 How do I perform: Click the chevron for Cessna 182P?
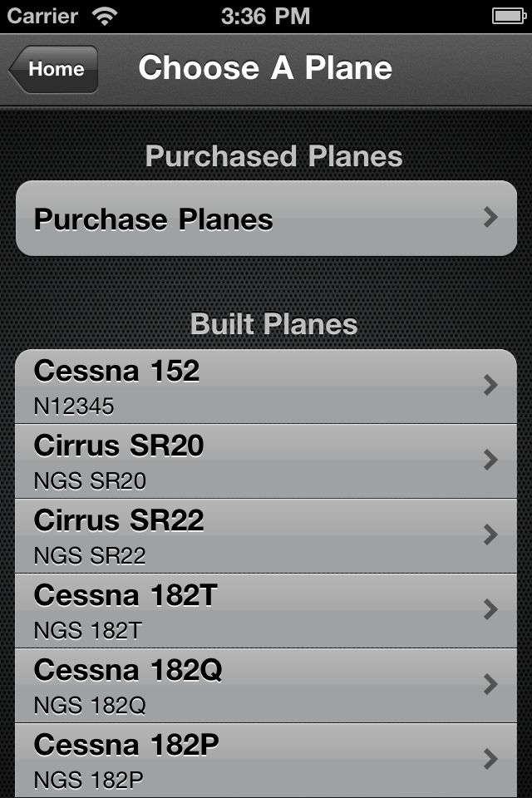tap(490, 759)
